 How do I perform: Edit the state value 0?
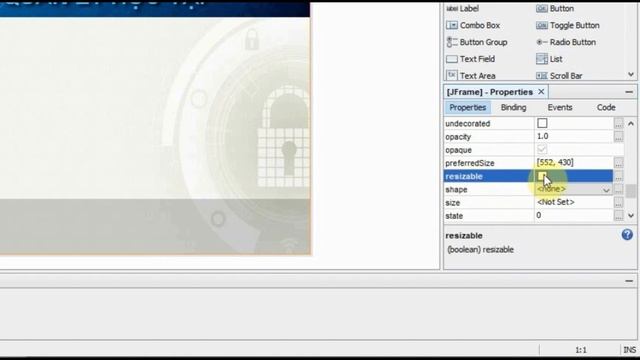point(573,216)
